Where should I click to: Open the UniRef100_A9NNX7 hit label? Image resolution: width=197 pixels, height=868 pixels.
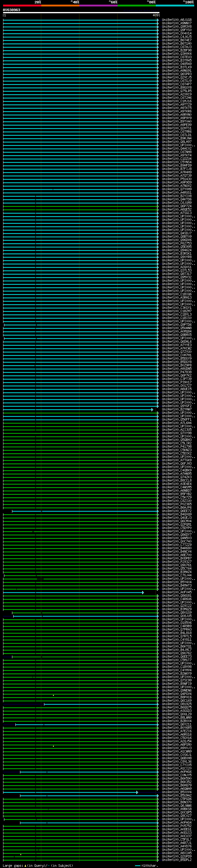pos(176,23)
